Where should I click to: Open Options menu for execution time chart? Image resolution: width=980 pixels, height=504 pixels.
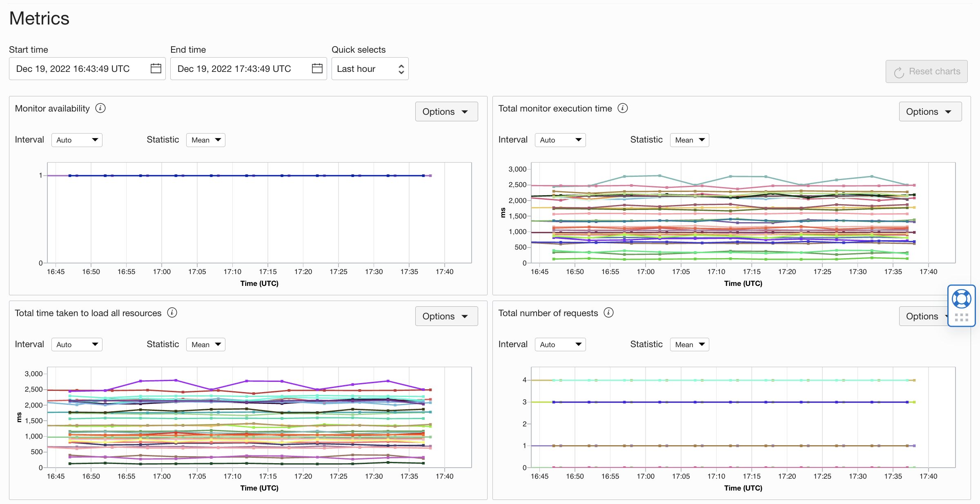click(x=930, y=112)
